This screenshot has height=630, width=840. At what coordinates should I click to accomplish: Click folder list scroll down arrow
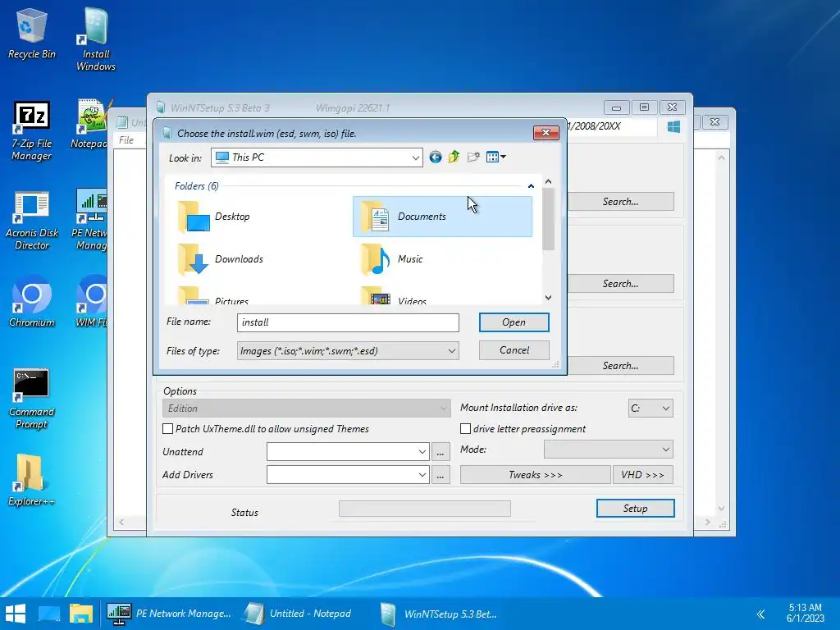point(548,298)
